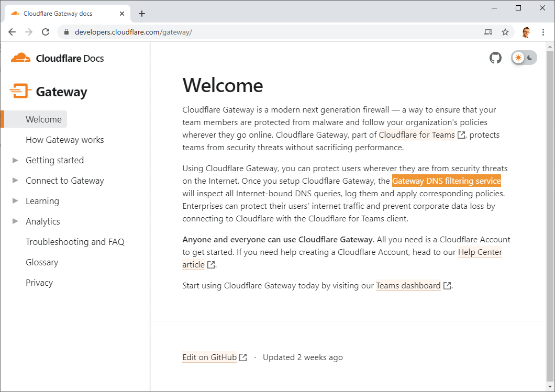Open the GitHub repository icon

pos(495,58)
